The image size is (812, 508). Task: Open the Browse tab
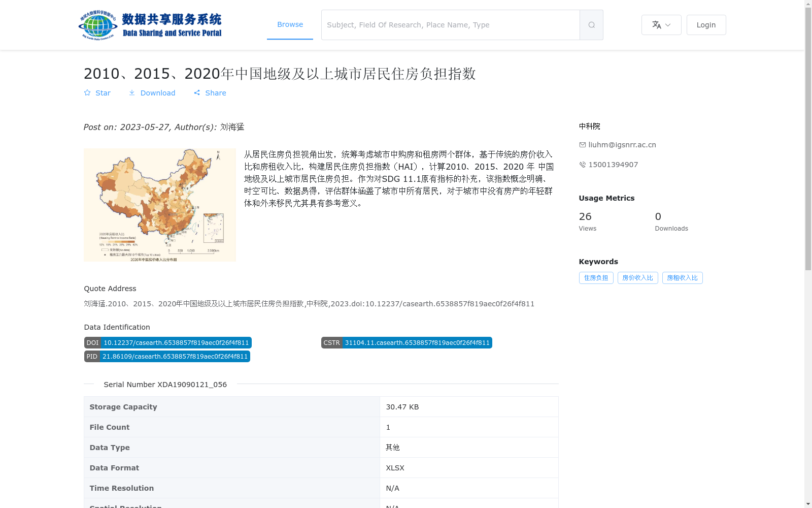pos(290,24)
